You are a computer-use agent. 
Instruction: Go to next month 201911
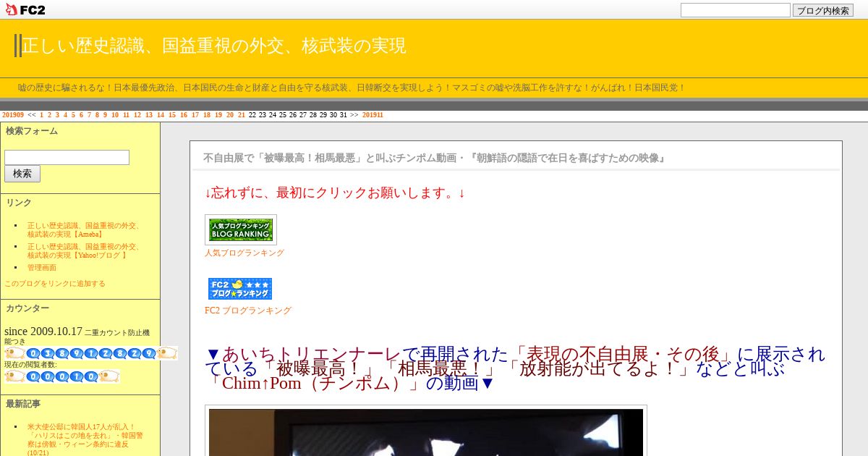[373, 115]
